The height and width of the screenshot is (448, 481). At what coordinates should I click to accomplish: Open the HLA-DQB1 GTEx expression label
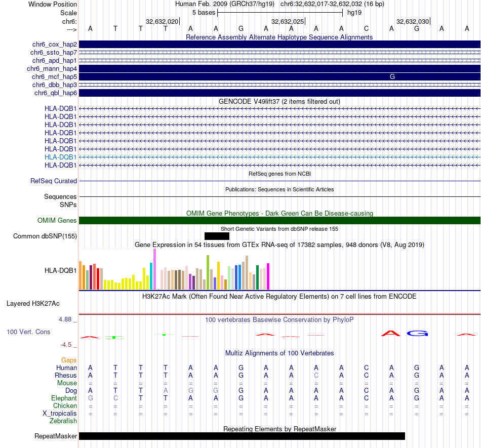[x=60, y=270]
